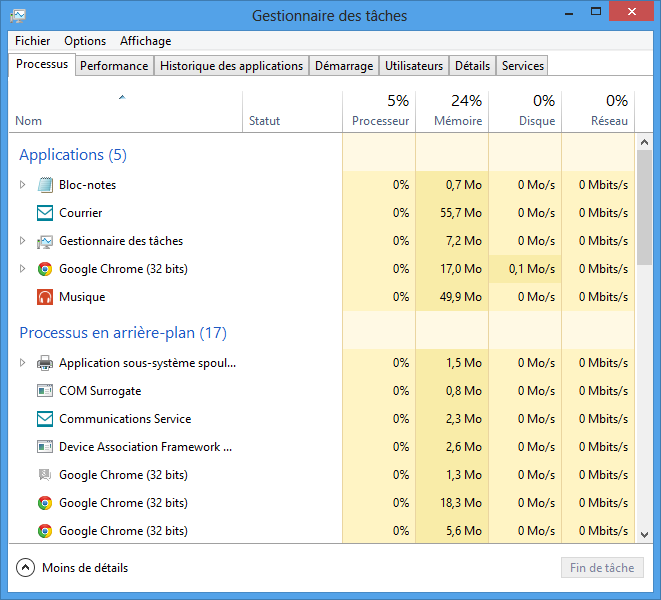Click the COM Surrogate process icon
The image size is (661, 600).
(45, 391)
